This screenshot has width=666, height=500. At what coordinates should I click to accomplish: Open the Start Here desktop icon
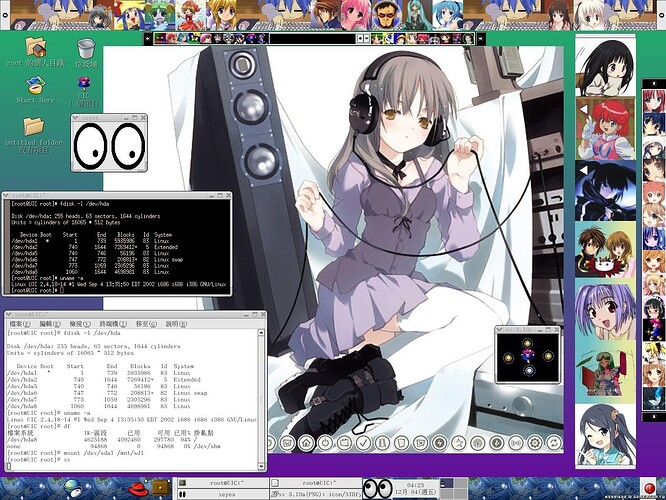click(35, 90)
